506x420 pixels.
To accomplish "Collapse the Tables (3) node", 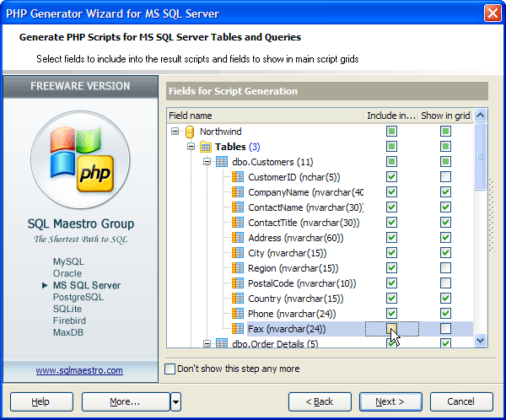I will (191, 147).
